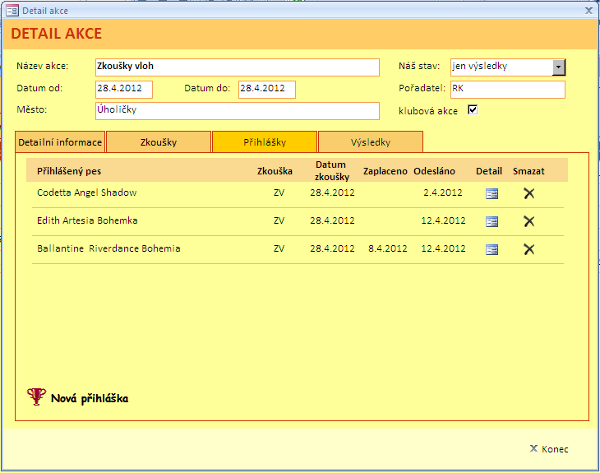Delete the Ballantine Riverdance Bohemia entry
The image size is (600, 473).
(x=529, y=250)
